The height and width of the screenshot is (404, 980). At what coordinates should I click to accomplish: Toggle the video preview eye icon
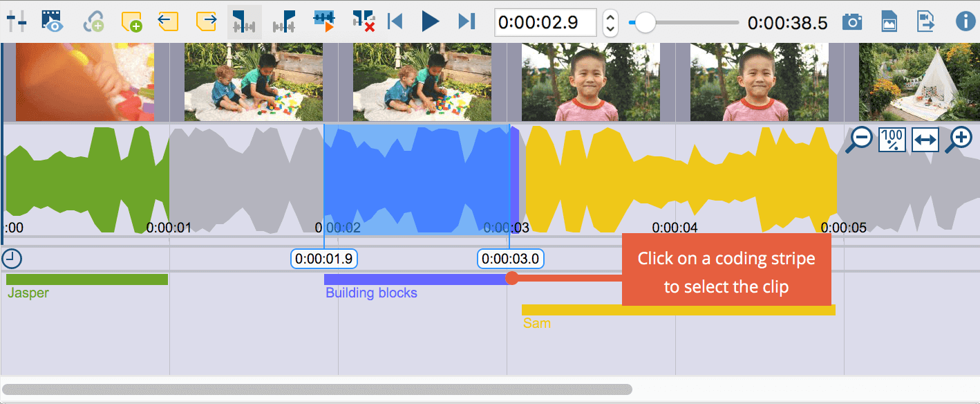click(52, 21)
